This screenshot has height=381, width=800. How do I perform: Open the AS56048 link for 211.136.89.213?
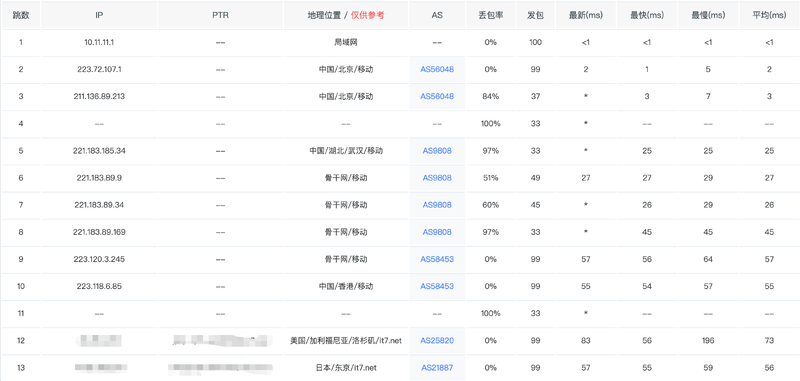point(437,96)
